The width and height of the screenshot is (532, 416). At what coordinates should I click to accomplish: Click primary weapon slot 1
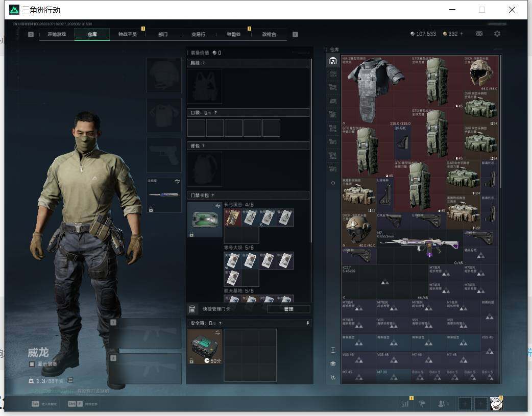click(x=146, y=333)
